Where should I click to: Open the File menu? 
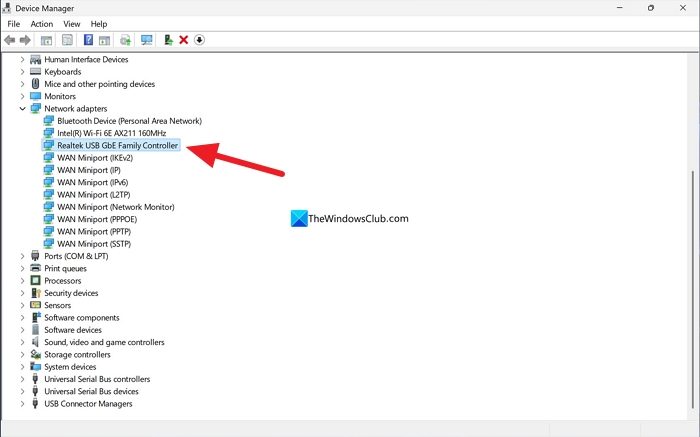pyautogui.click(x=13, y=24)
